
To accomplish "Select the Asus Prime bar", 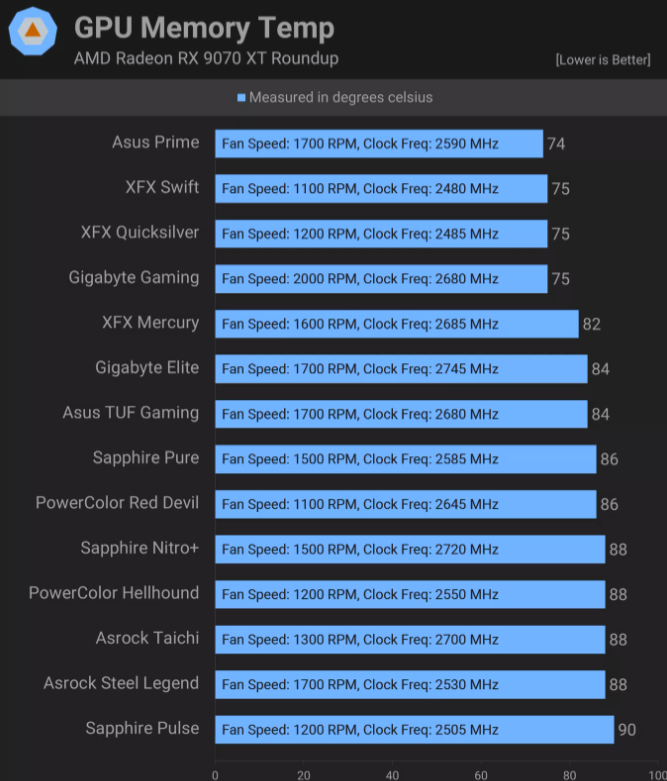I will 378,144.
